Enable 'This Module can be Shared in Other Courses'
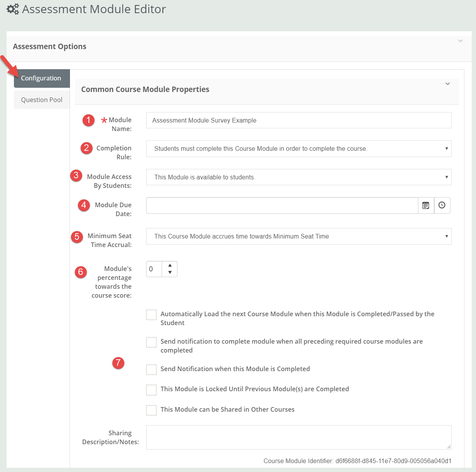Screen dimensions: 476x472 (151, 410)
